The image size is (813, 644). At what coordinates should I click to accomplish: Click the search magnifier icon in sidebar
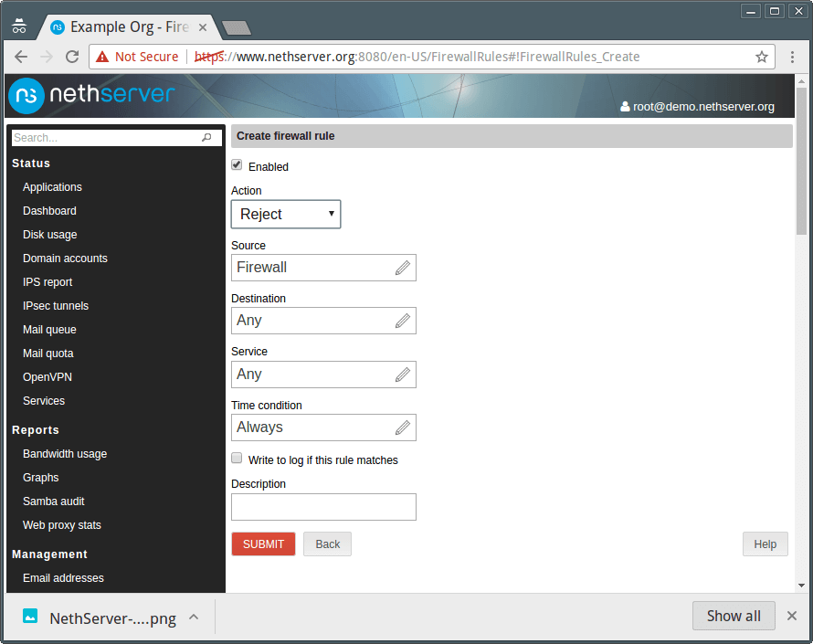[x=206, y=137]
